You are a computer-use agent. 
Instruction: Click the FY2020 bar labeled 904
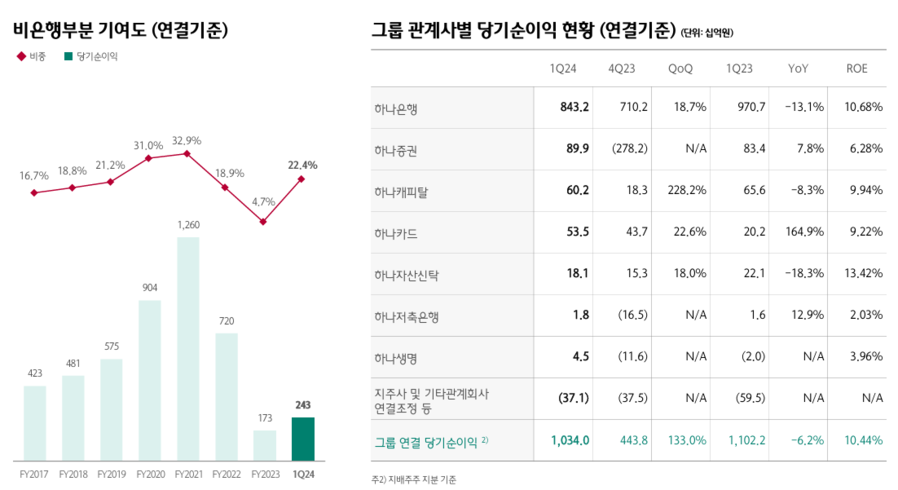click(x=150, y=378)
